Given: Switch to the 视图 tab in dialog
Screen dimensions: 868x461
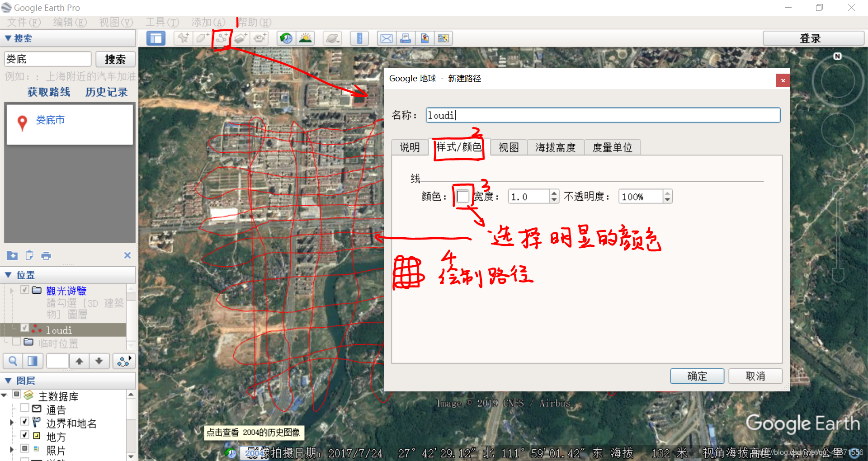Looking at the screenshot, I should click(509, 147).
